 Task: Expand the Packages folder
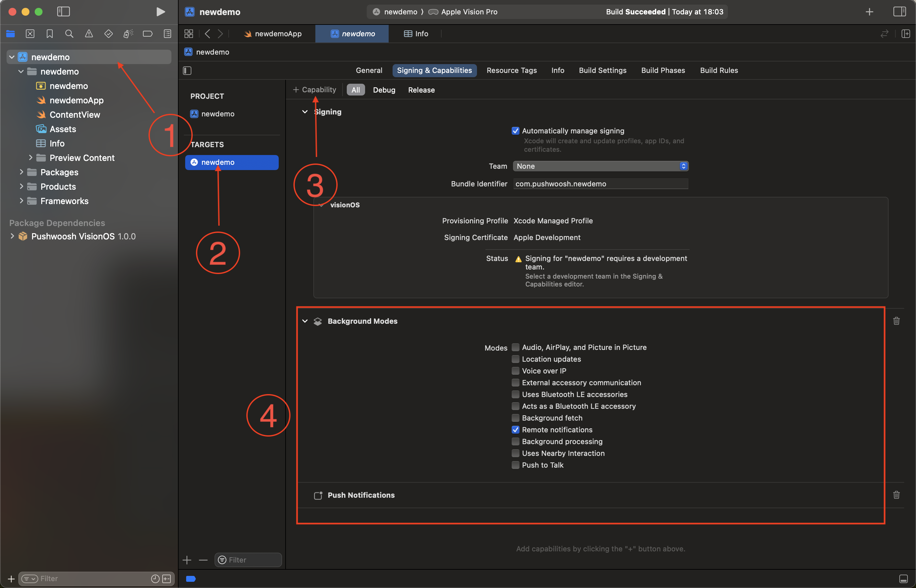pyautogui.click(x=21, y=172)
